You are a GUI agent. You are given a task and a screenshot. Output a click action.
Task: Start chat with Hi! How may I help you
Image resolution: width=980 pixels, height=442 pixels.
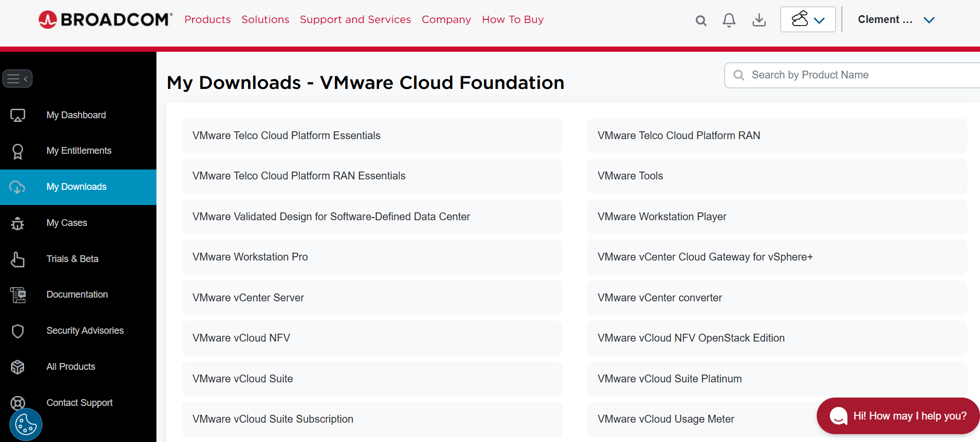point(898,416)
